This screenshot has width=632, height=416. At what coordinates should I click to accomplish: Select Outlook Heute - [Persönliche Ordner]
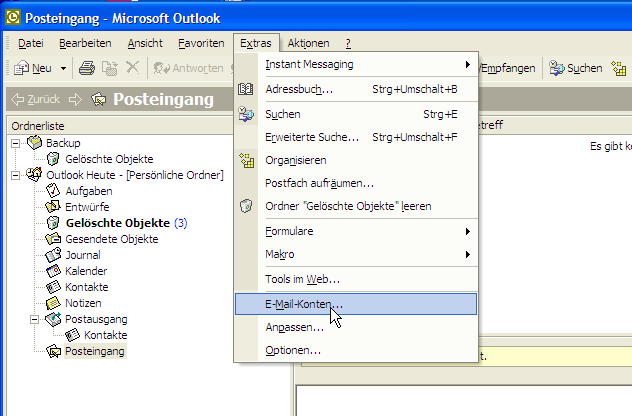(135, 175)
